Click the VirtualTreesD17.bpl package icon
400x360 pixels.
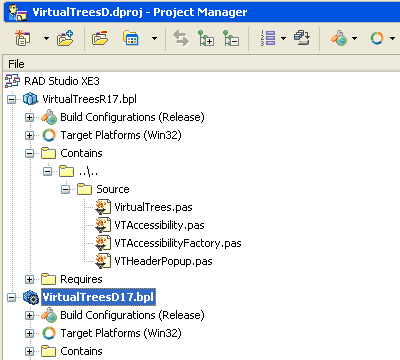(x=31, y=297)
